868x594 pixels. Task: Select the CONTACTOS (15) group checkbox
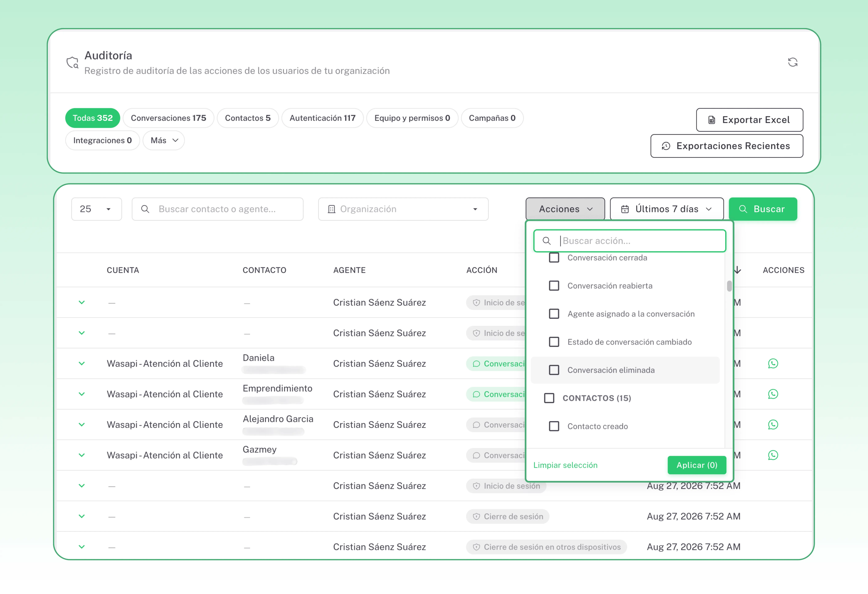click(x=549, y=398)
